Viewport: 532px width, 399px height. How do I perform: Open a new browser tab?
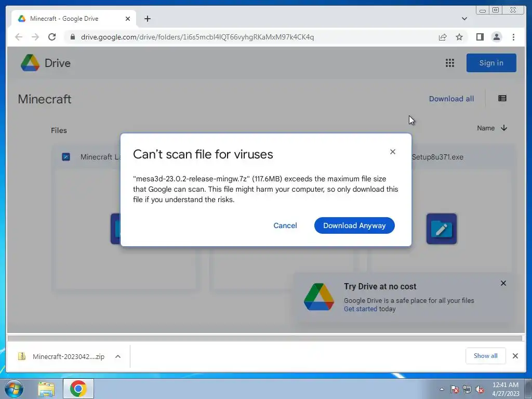tap(147, 19)
